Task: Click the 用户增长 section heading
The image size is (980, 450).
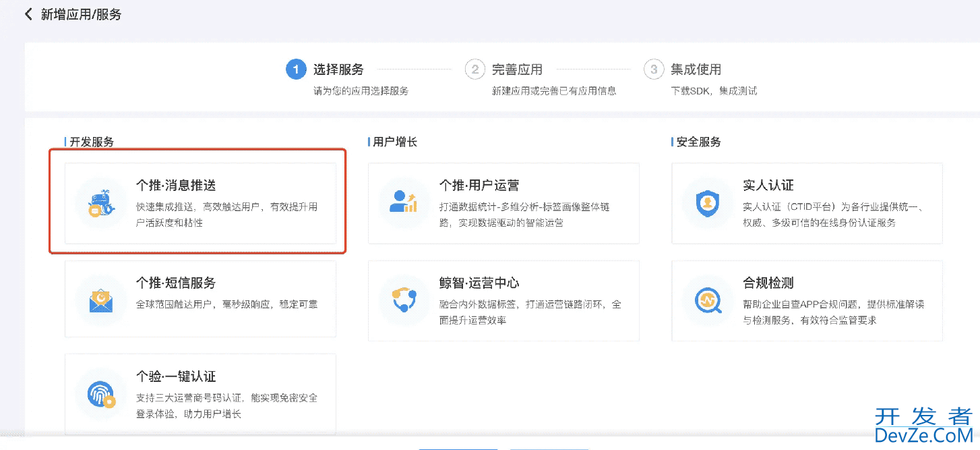Action: click(395, 142)
